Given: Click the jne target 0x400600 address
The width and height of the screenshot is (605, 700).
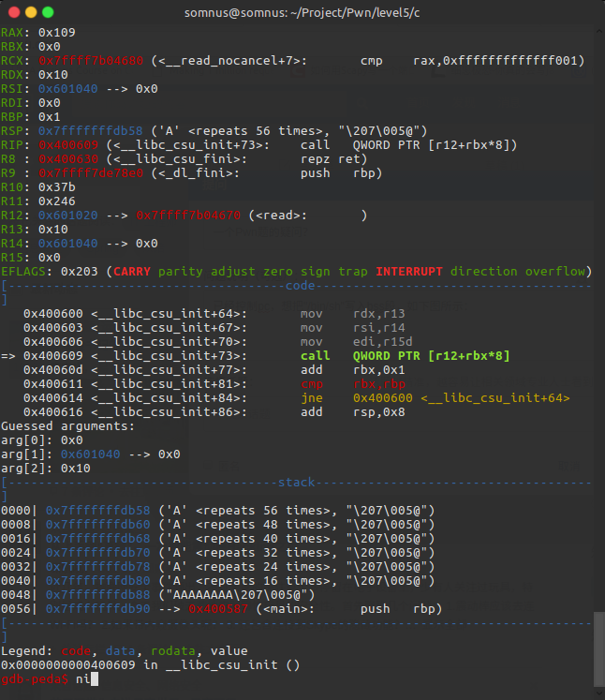Looking at the screenshot, I should [383, 398].
